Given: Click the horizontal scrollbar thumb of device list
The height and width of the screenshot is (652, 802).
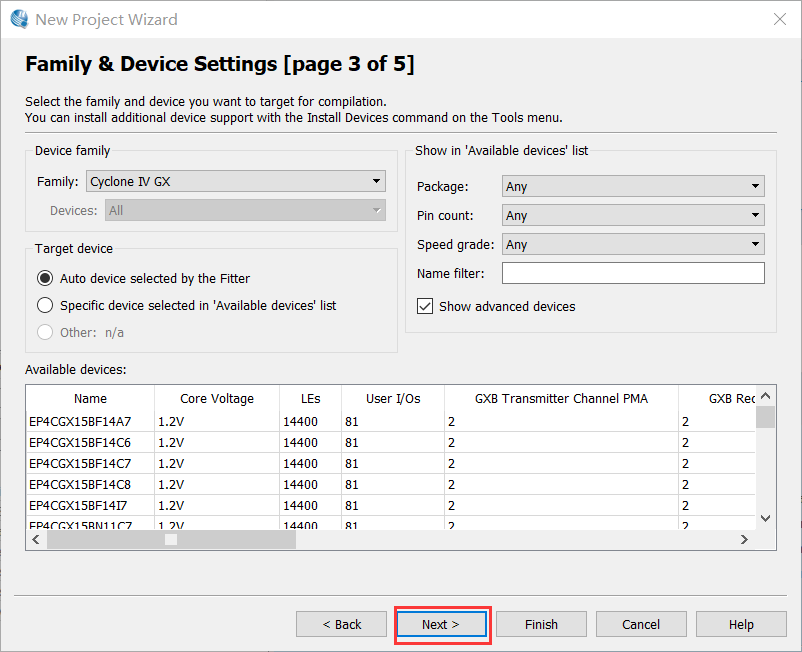Looking at the screenshot, I should point(171,539).
